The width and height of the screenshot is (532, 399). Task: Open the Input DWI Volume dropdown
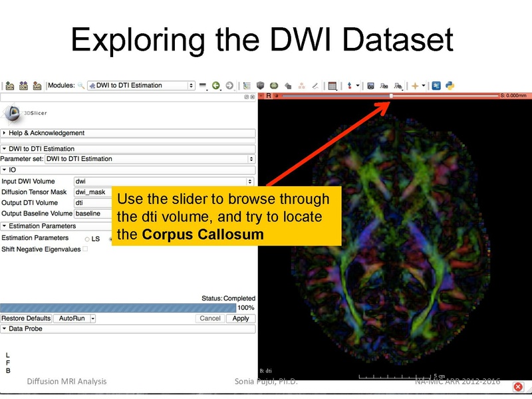[164, 181]
